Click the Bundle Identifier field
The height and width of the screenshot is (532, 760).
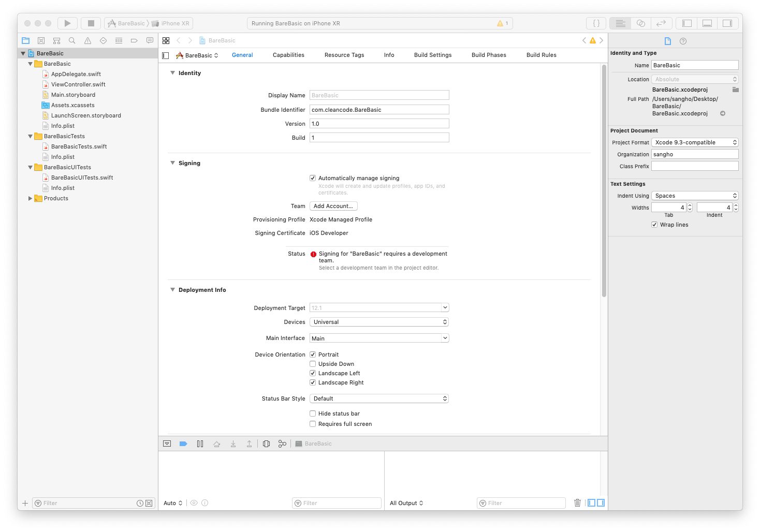pyautogui.click(x=379, y=110)
